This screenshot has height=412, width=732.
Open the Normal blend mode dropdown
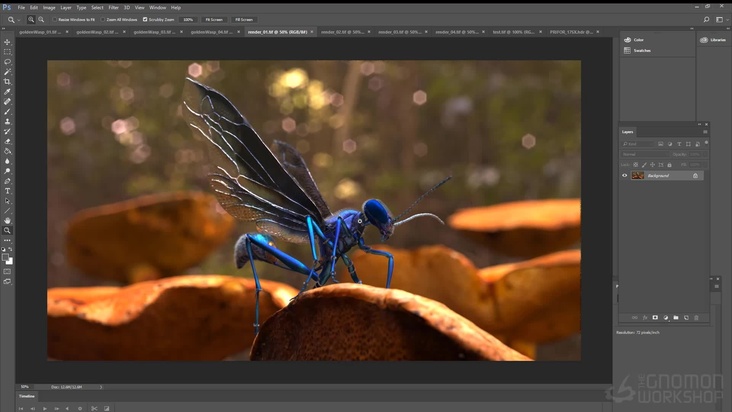646,154
